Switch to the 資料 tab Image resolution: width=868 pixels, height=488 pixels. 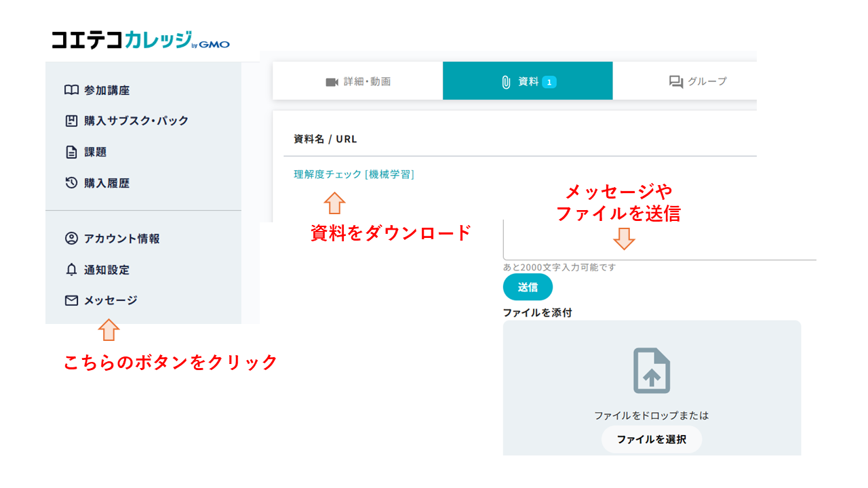528,81
